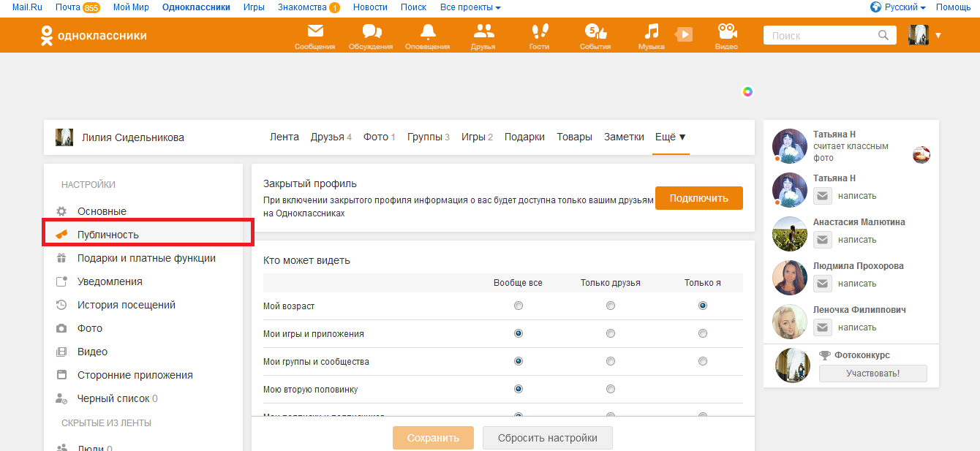The height and width of the screenshot is (451, 980).
Task: Switch to the Лента tab
Action: pos(284,137)
